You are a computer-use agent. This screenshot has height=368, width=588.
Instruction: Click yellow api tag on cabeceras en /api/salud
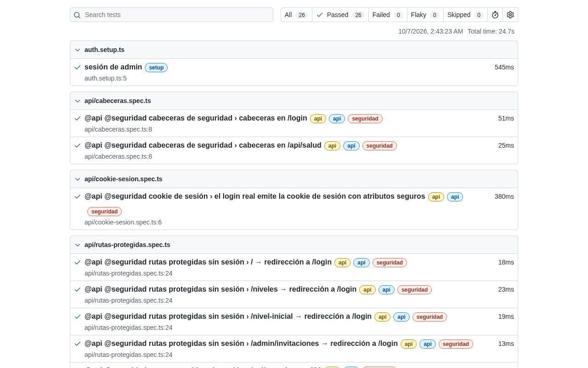click(x=332, y=146)
